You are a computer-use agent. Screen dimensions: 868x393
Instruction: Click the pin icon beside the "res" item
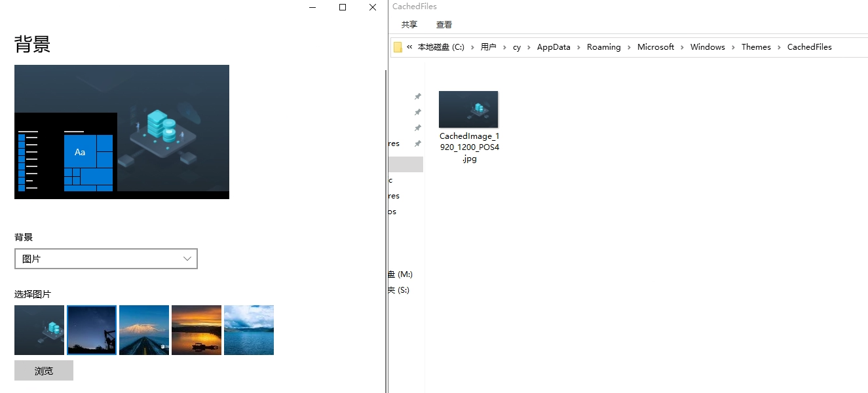click(417, 143)
